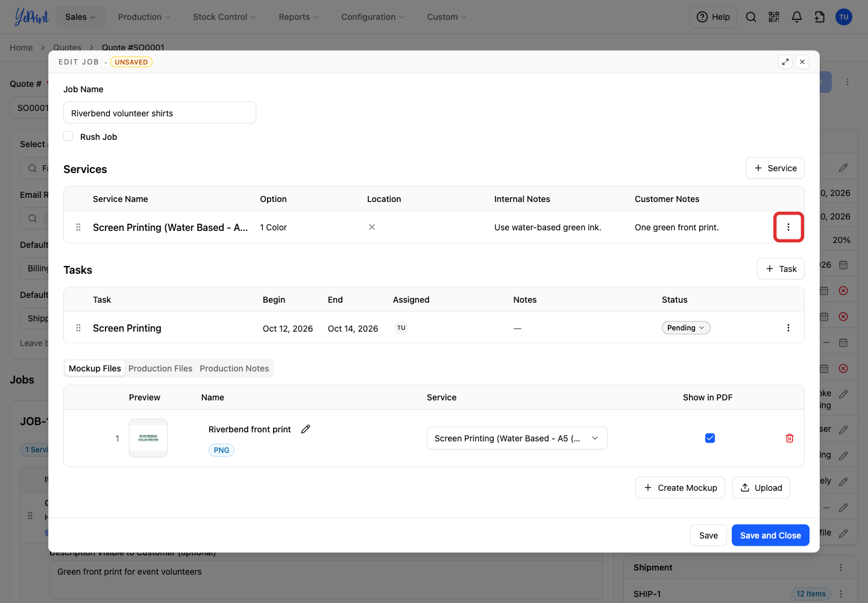Open the Help button
Image resolution: width=868 pixels, height=603 pixels.
click(x=713, y=17)
